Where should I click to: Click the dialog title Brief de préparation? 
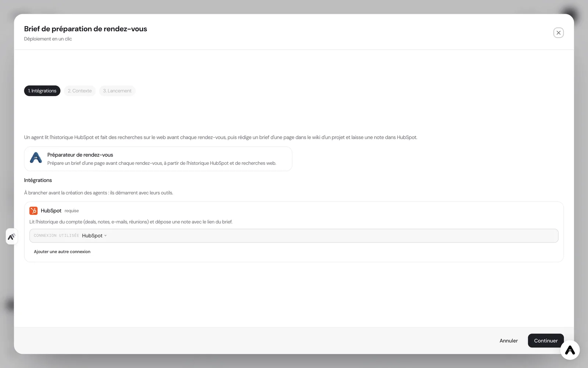pos(86,29)
